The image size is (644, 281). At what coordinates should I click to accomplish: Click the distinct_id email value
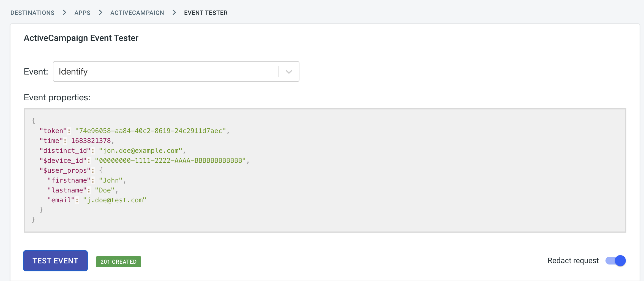(x=140, y=151)
